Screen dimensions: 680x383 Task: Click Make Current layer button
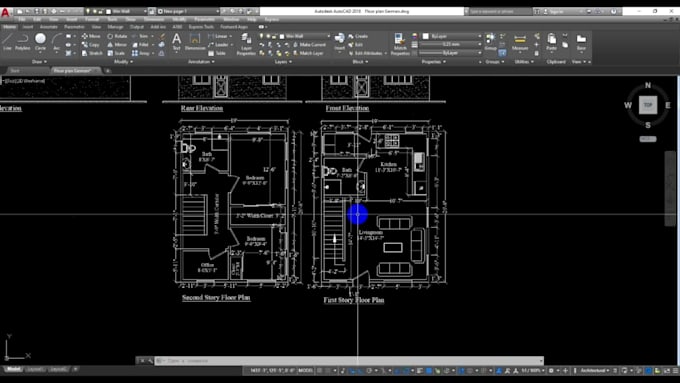[x=309, y=45]
